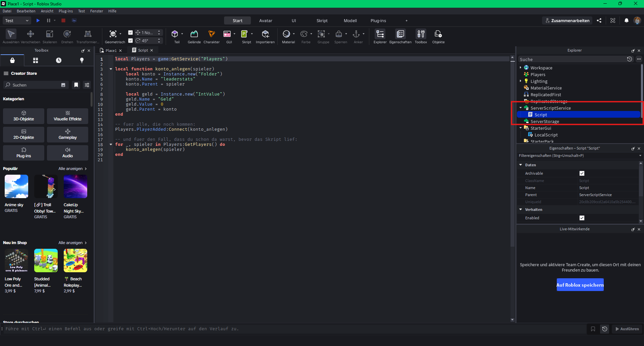
Task: Open the Gelände terrain editor
Action: coord(194,36)
